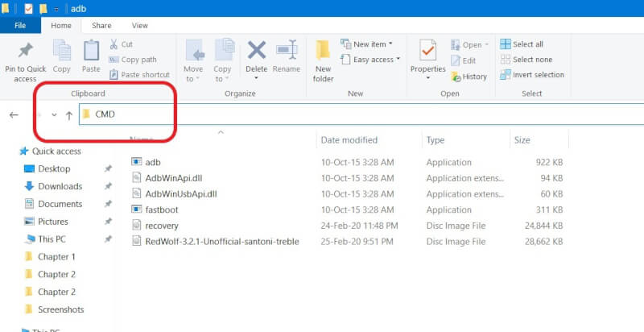Click the Quick Access Toolbar properties checkmark icon
The width and height of the screenshot is (644, 332).
28,9
